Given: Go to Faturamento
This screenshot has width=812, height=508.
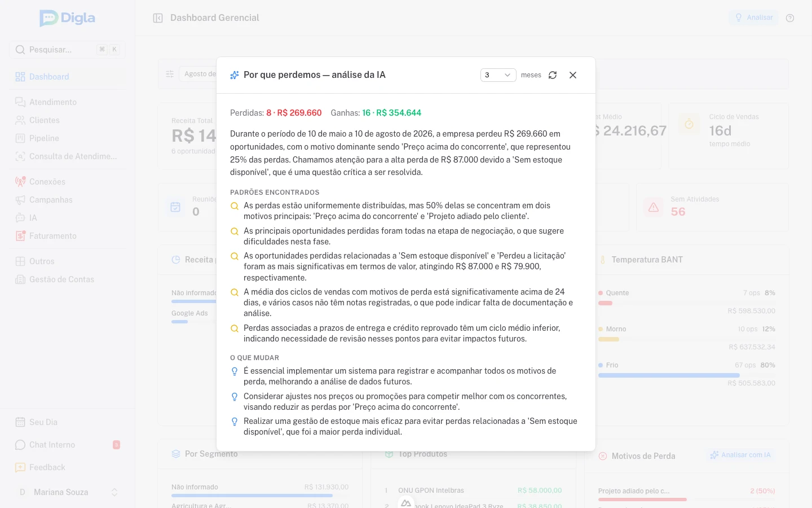Looking at the screenshot, I should click(68, 236).
